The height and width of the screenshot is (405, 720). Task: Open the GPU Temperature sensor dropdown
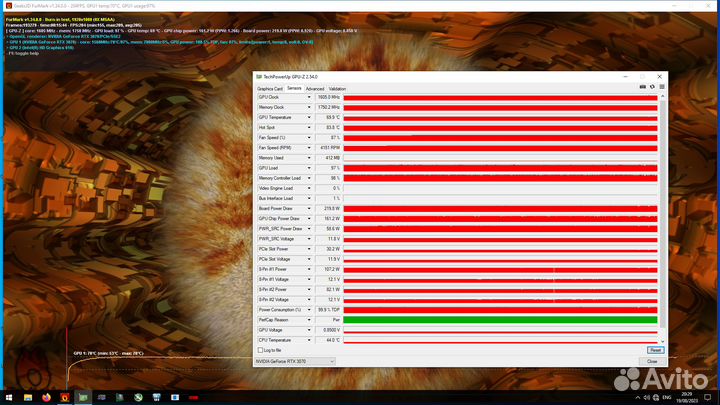coord(309,118)
